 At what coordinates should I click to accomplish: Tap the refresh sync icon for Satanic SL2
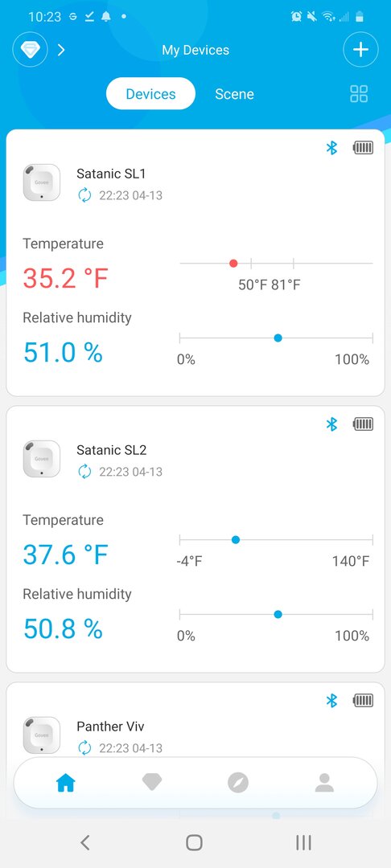pos(84,471)
